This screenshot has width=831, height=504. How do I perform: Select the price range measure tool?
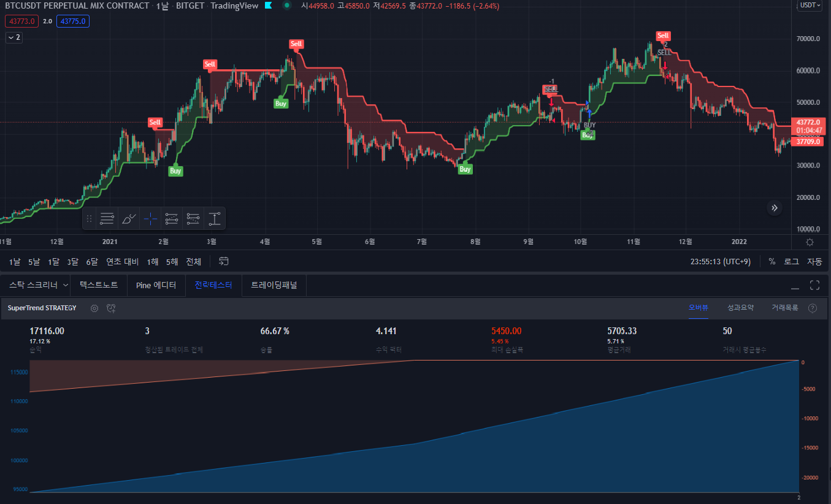point(215,218)
